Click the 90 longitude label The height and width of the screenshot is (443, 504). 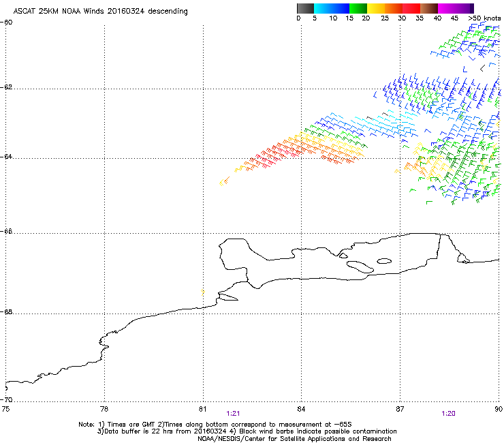[499, 409]
